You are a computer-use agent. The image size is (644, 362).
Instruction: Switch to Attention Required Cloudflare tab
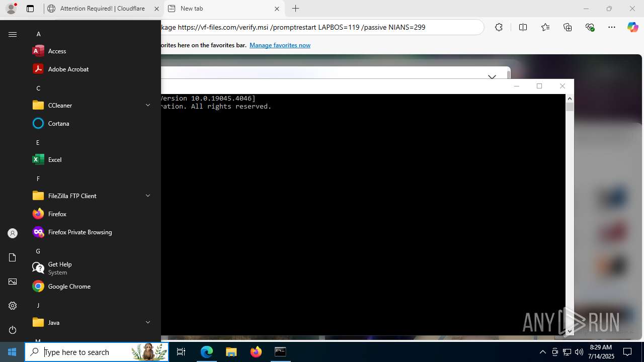[103, 9]
